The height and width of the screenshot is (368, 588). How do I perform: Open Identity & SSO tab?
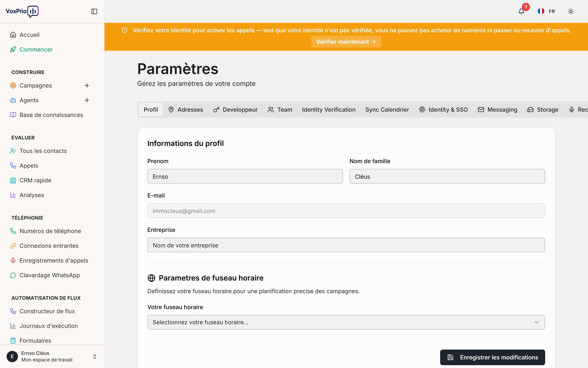click(443, 110)
